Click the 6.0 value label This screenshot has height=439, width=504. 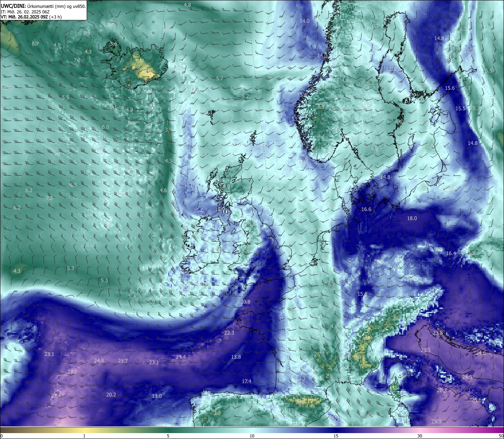tap(106, 127)
